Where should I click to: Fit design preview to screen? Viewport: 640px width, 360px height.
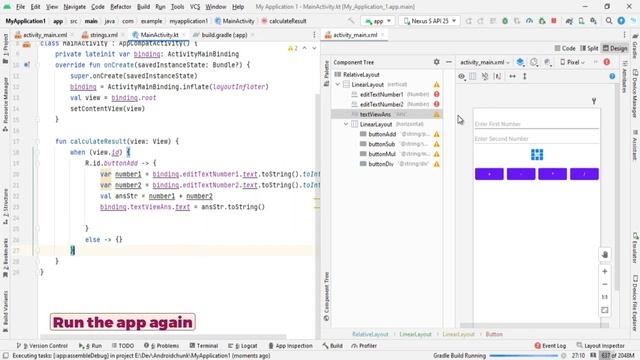click(x=605, y=310)
